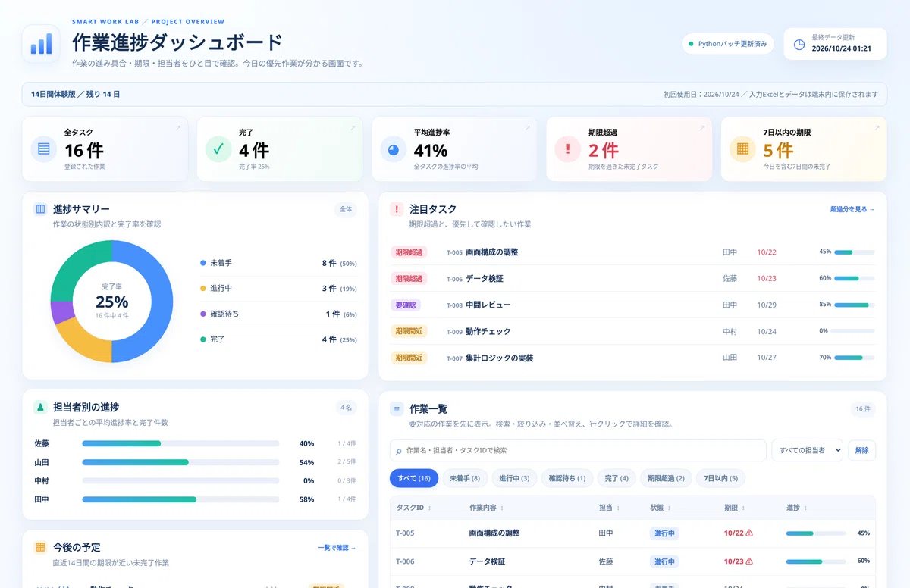The width and height of the screenshot is (910, 588).
Task: Click the 進捗サマリー panel icon
Action: tap(40, 208)
